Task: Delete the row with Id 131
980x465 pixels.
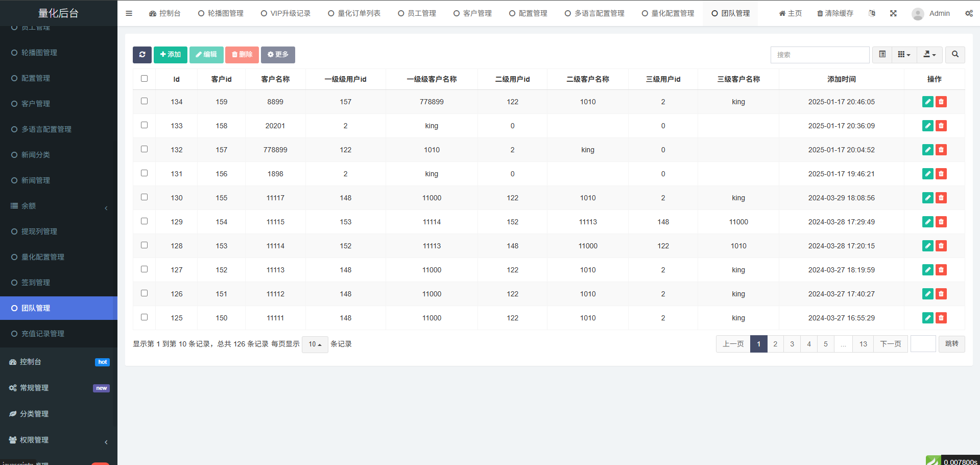Action: (x=941, y=174)
